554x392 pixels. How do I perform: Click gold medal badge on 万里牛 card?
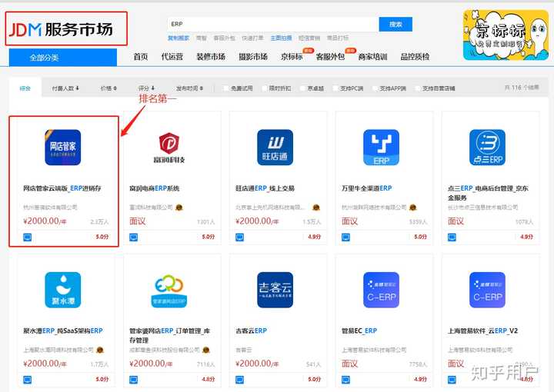(412, 208)
